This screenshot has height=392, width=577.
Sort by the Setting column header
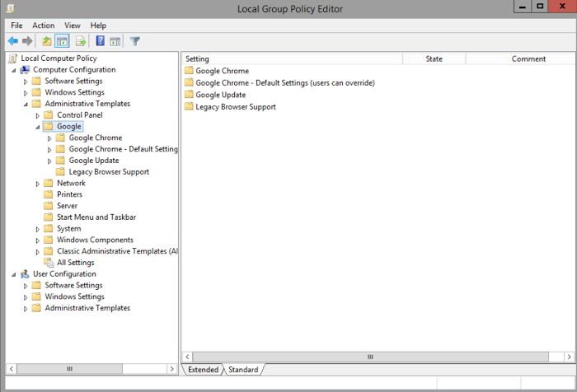click(292, 58)
